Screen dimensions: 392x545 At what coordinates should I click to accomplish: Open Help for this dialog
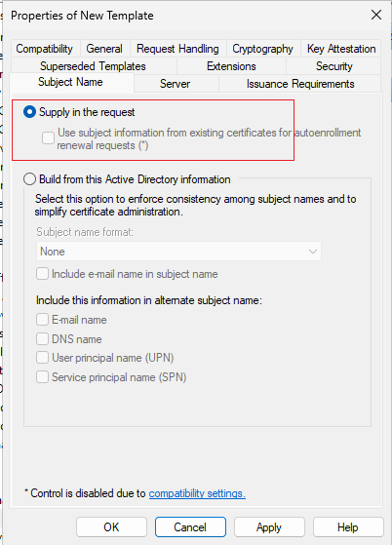pos(348,527)
